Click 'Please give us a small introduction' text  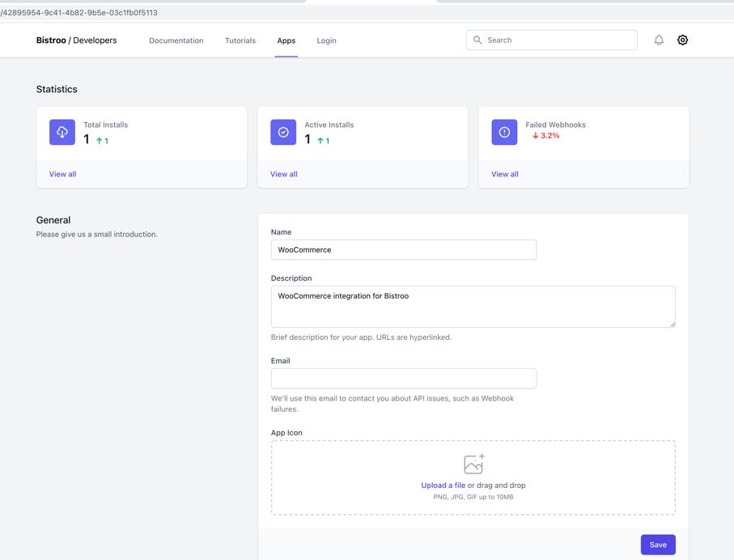pyautogui.click(x=97, y=234)
